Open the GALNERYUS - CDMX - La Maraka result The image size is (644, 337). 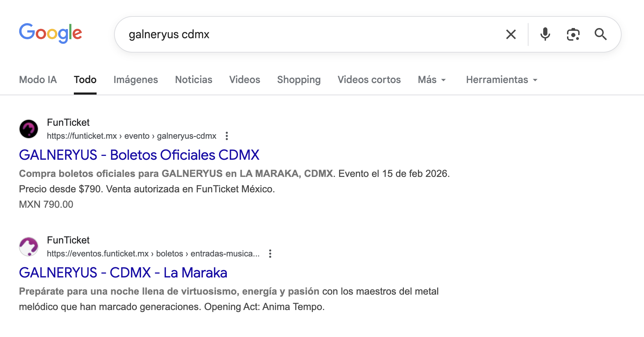click(123, 272)
